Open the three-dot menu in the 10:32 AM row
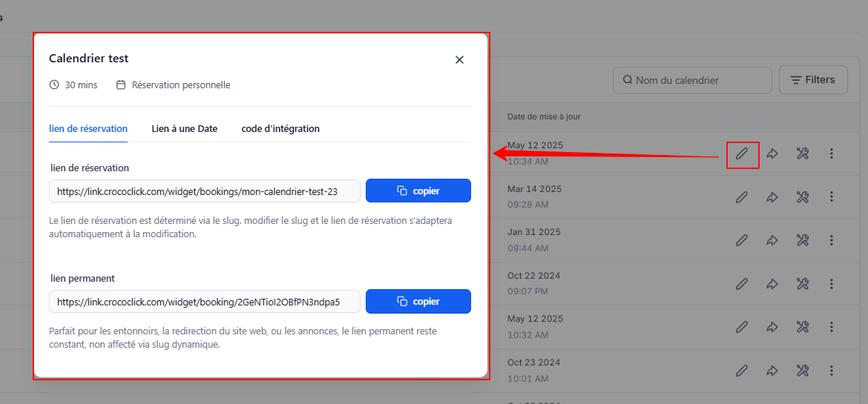The image size is (868, 404). pyautogui.click(x=832, y=327)
